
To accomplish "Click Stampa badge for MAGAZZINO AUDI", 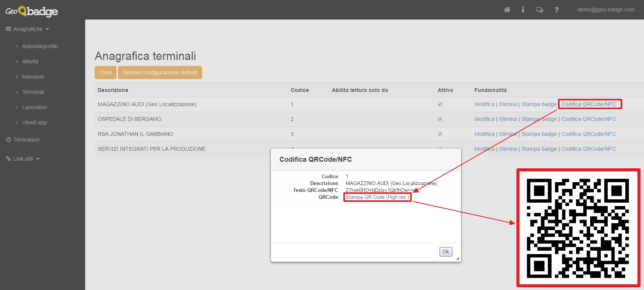I will tap(539, 104).
